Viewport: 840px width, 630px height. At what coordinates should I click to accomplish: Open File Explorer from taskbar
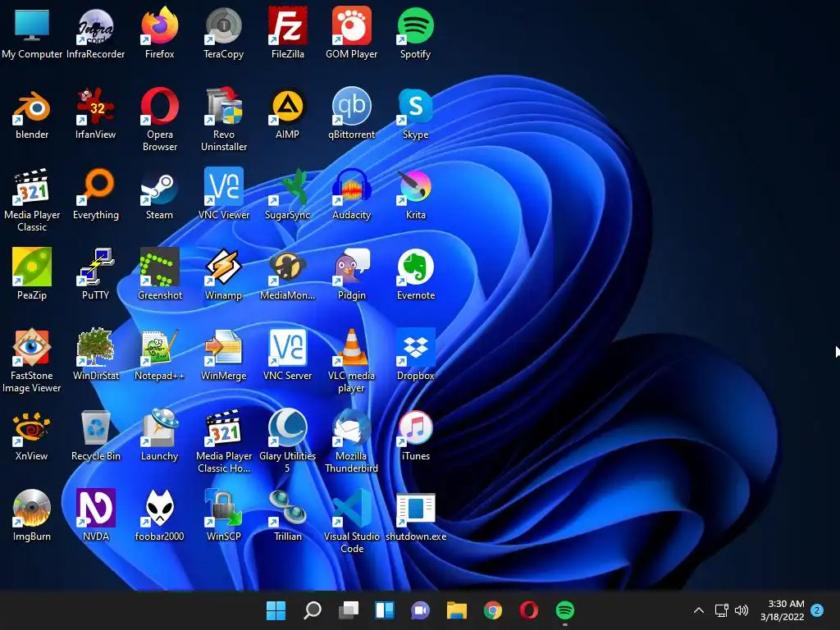[457, 610]
